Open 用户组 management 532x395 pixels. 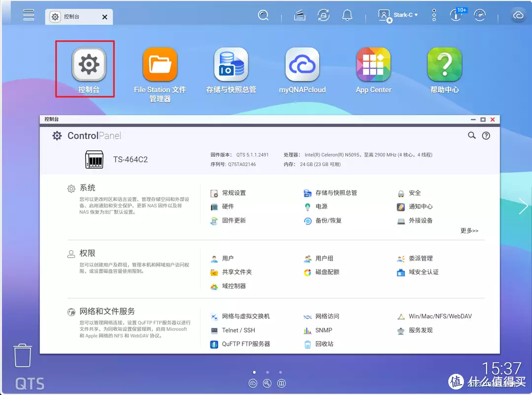[318, 259]
